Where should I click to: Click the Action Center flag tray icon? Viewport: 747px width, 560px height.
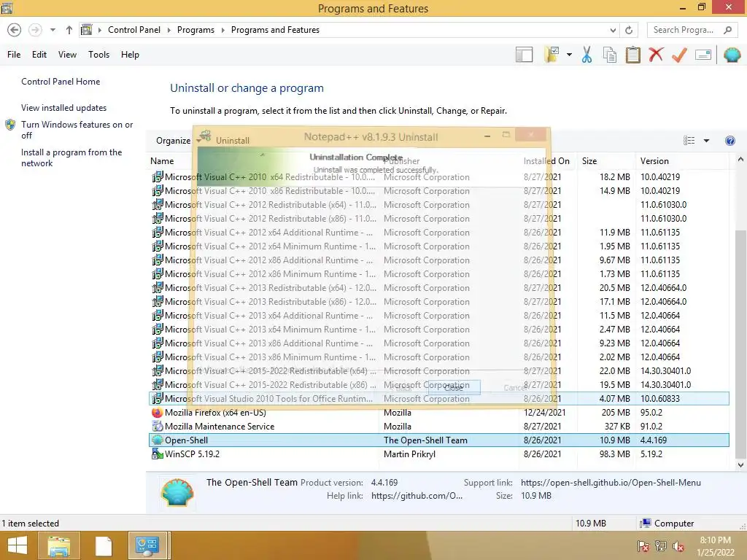[643, 546]
